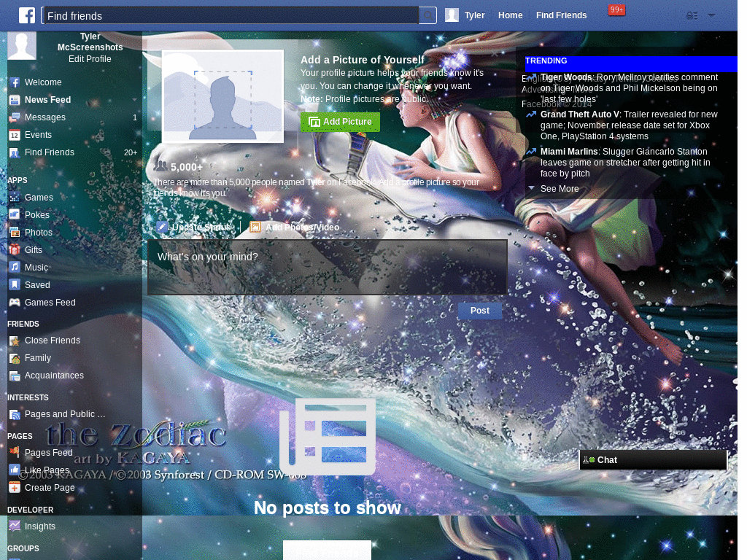The image size is (747, 560).
Task: Open the Like Pages thumbs-up icon
Action: pyautogui.click(x=15, y=470)
